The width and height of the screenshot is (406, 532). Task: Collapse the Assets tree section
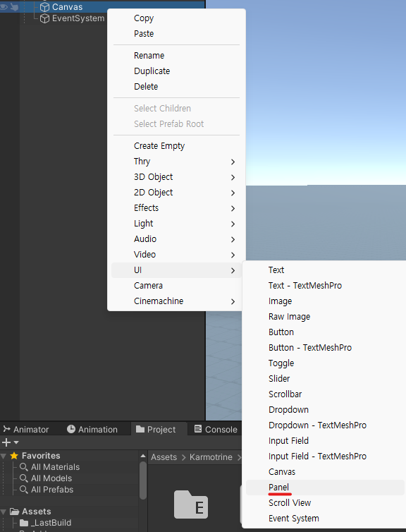(x=4, y=512)
